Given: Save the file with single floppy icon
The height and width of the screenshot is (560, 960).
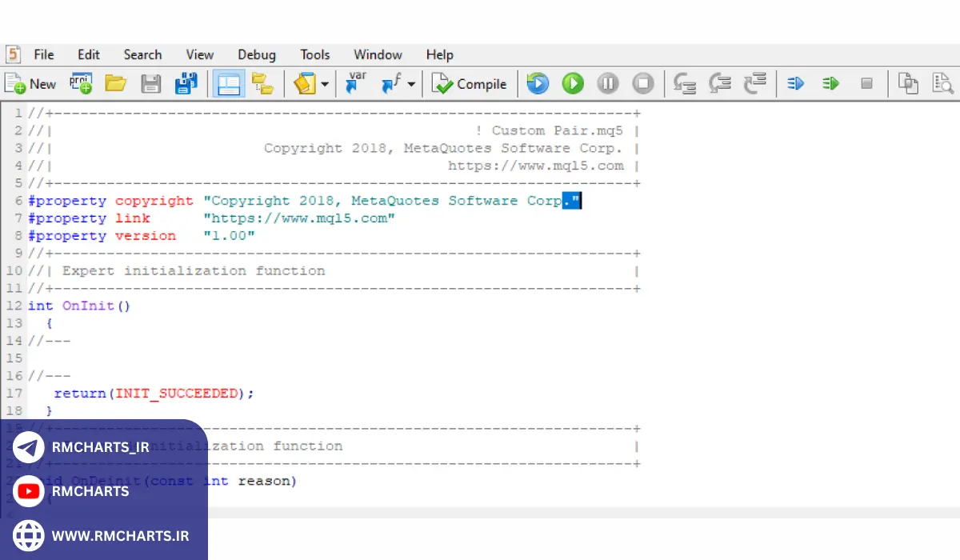Looking at the screenshot, I should click(x=151, y=83).
